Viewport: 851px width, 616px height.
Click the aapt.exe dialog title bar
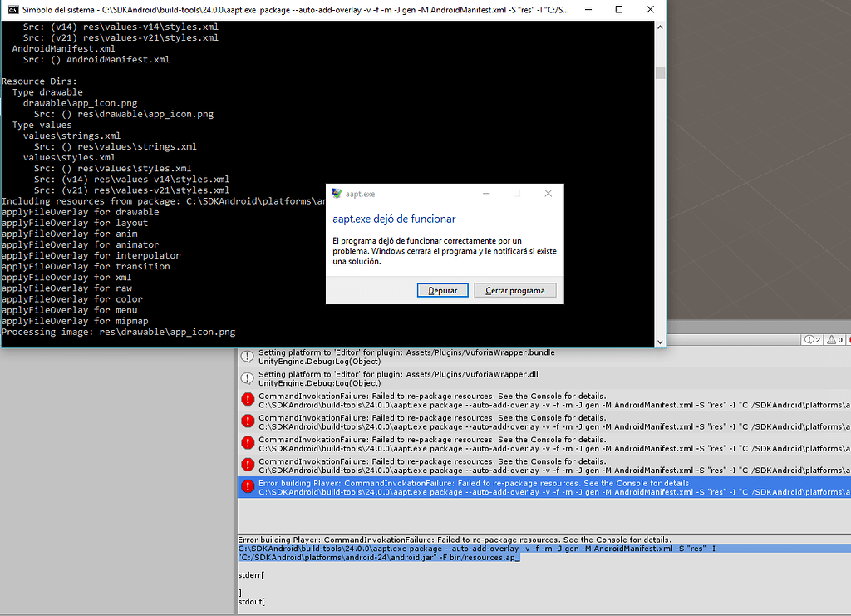pos(416,193)
